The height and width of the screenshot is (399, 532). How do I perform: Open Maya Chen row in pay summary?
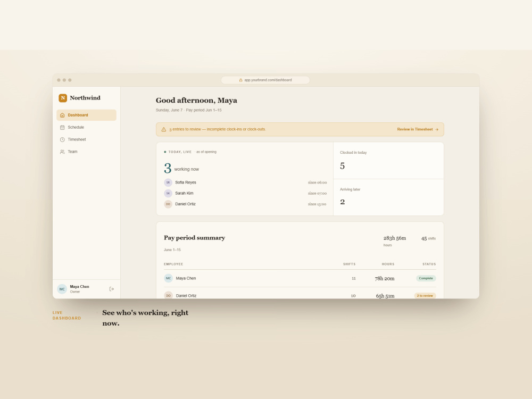coord(300,278)
